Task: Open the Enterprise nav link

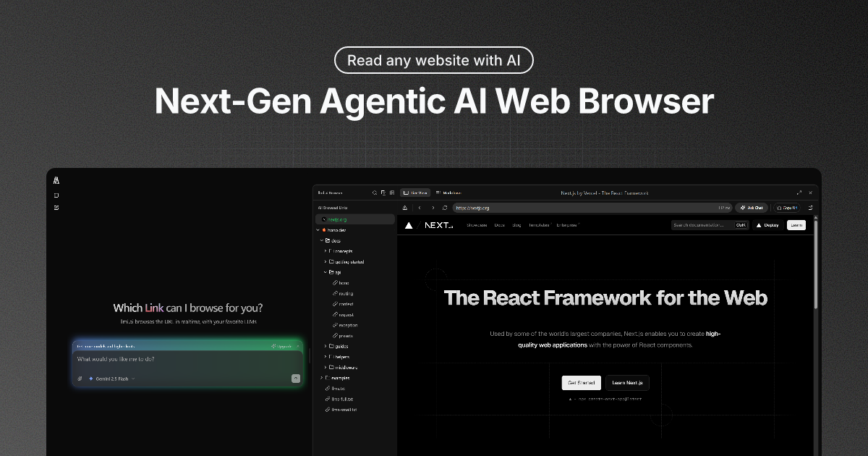Action: [567, 225]
